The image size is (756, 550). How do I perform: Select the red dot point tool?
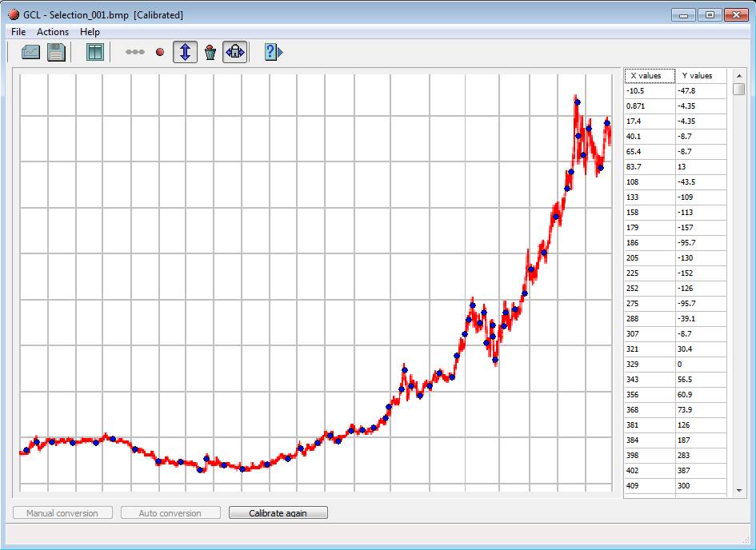(160, 52)
